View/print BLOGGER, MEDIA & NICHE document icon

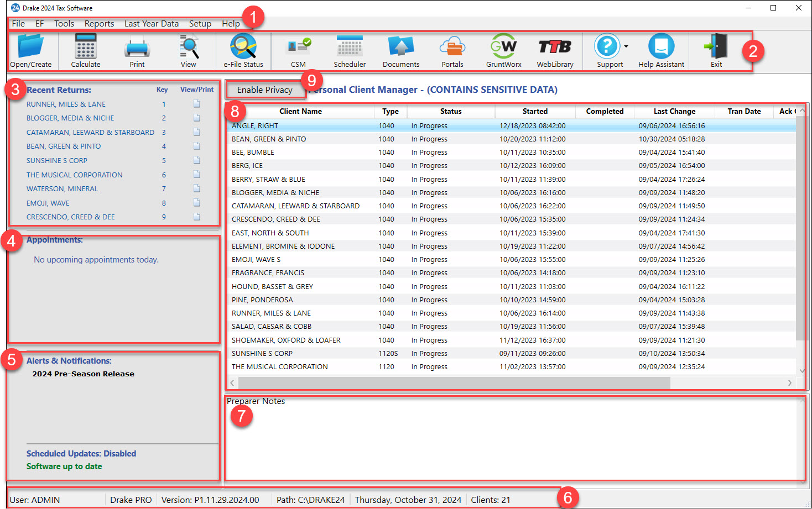(x=197, y=118)
